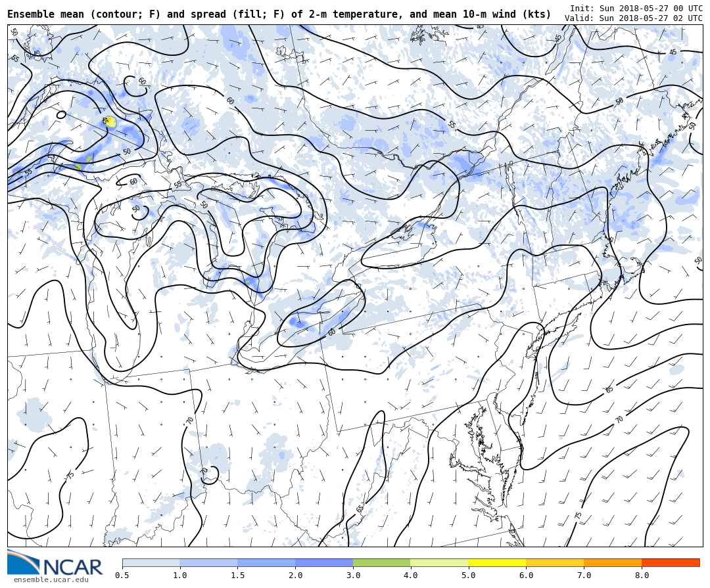
Task: Click the legend label '1.0'
Action: click(180, 576)
